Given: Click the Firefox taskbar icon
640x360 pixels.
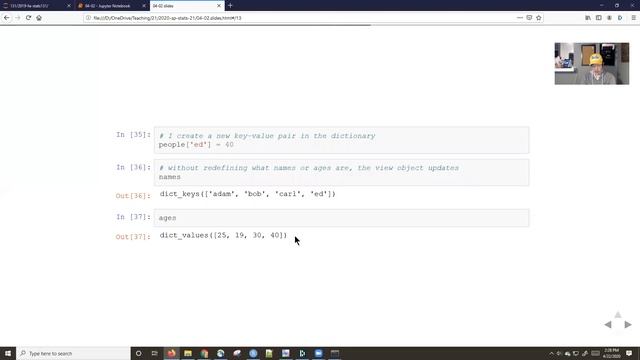Looking at the screenshot, I should pyautogui.click(x=171, y=353).
